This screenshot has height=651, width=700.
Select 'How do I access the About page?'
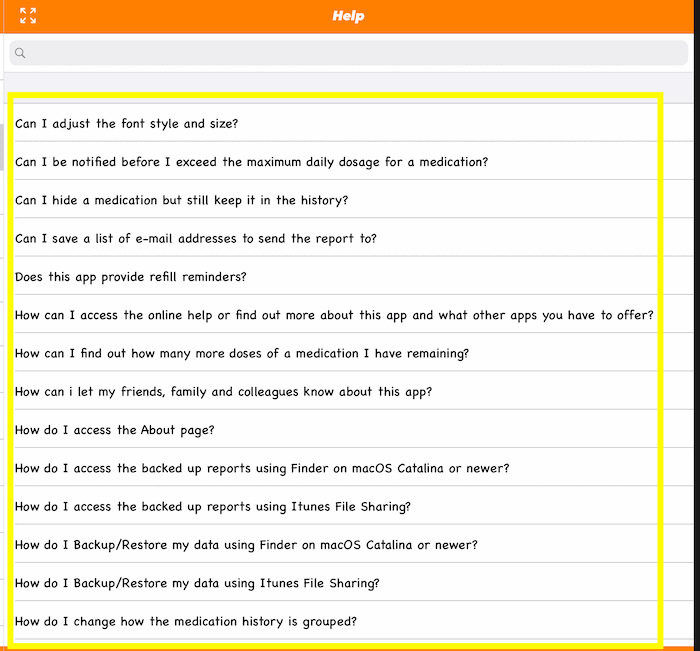point(115,430)
